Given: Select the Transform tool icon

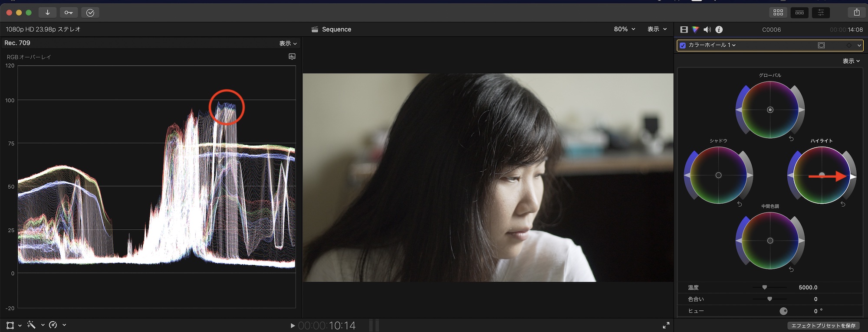Looking at the screenshot, I should click(x=10, y=325).
